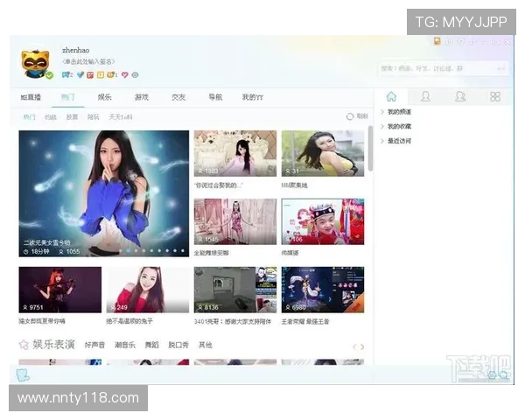Open the two-person groups tab icon
525x420 pixels.
(x=460, y=97)
